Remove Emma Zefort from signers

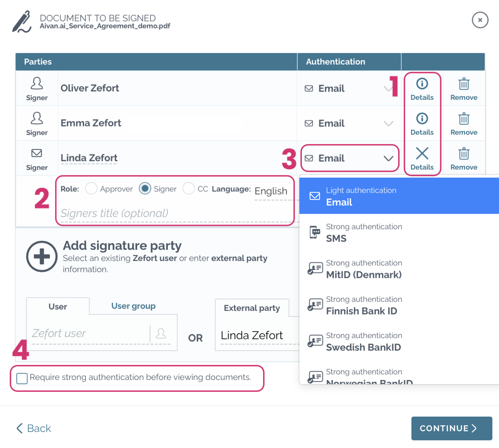(x=464, y=124)
